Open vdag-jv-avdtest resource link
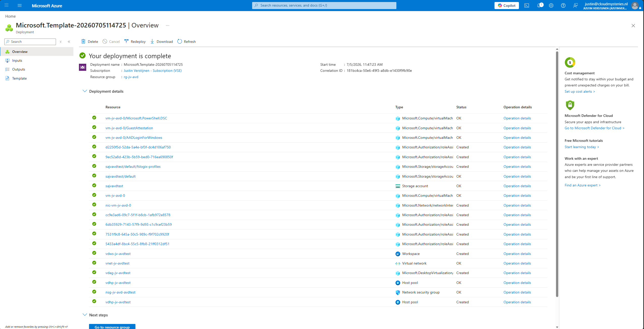The image size is (644, 329). (118, 273)
